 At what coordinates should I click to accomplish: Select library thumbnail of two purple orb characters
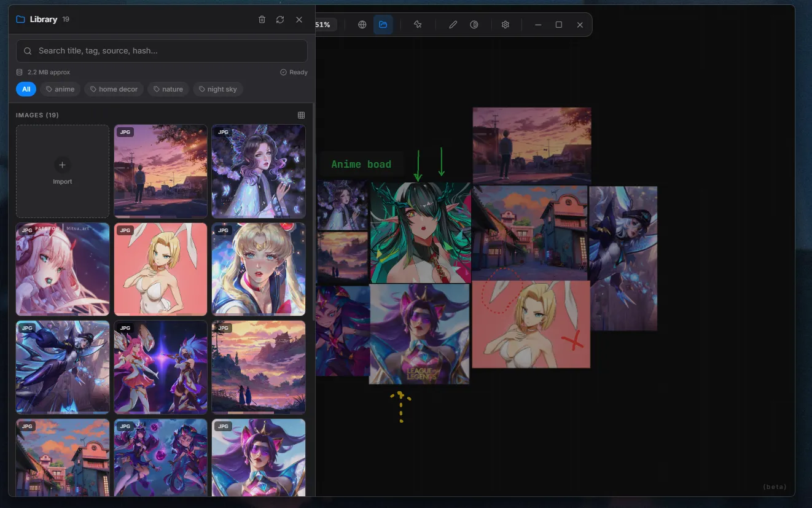(x=160, y=458)
